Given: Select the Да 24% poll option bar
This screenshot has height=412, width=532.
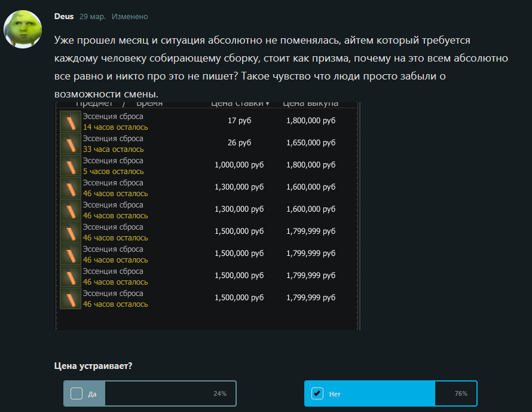Looking at the screenshot, I should coord(150,393).
